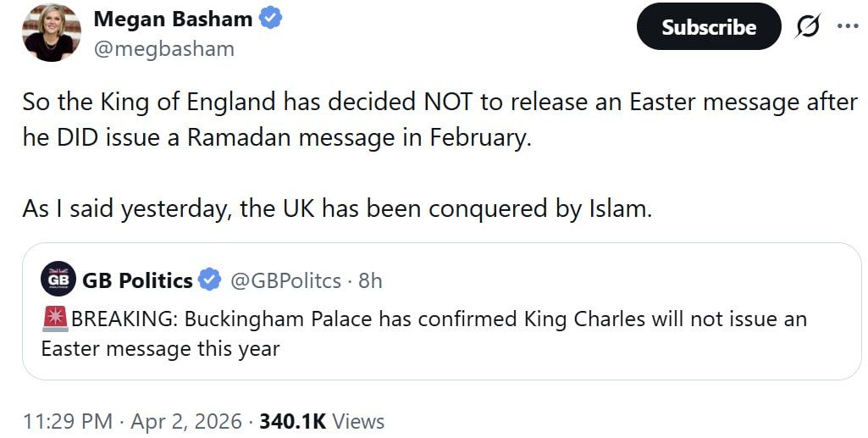
Task: Click 'Easter message this year' quoted line
Action: (160, 348)
